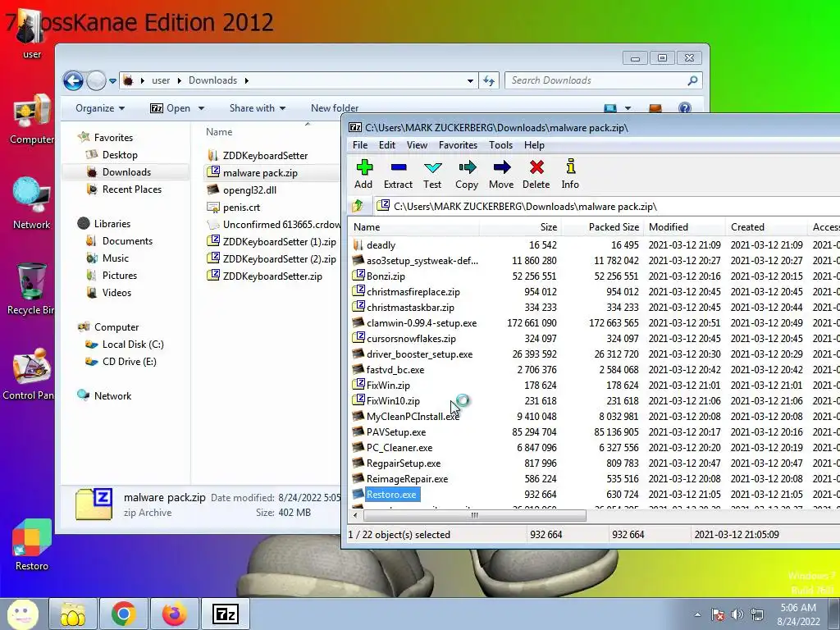Viewport: 840px width, 630px height.
Task: Expand the Open button dropdown arrow
Action: point(202,108)
